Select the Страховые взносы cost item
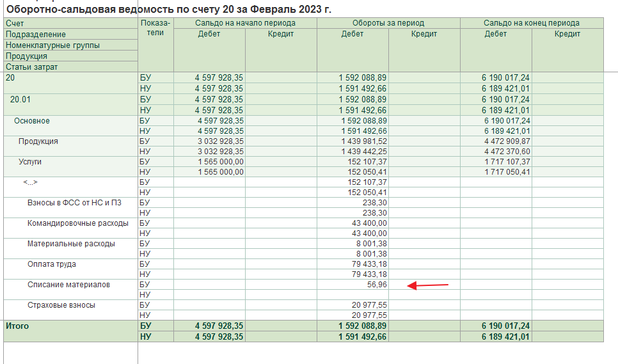Viewport: 618px width, 364px height. click(x=61, y=305)
